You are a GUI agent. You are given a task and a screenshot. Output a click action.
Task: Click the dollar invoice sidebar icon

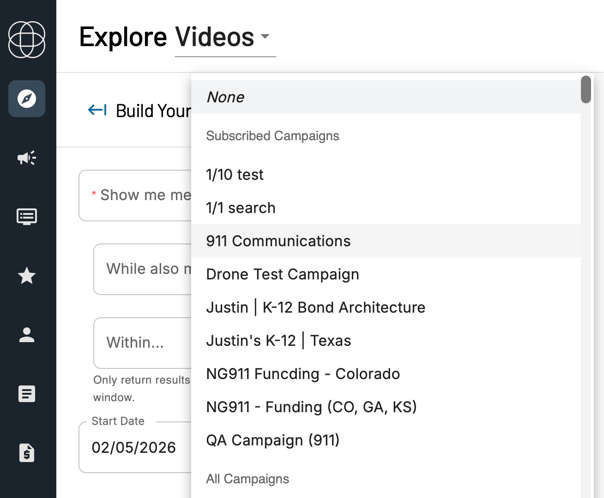pos(27,453)
